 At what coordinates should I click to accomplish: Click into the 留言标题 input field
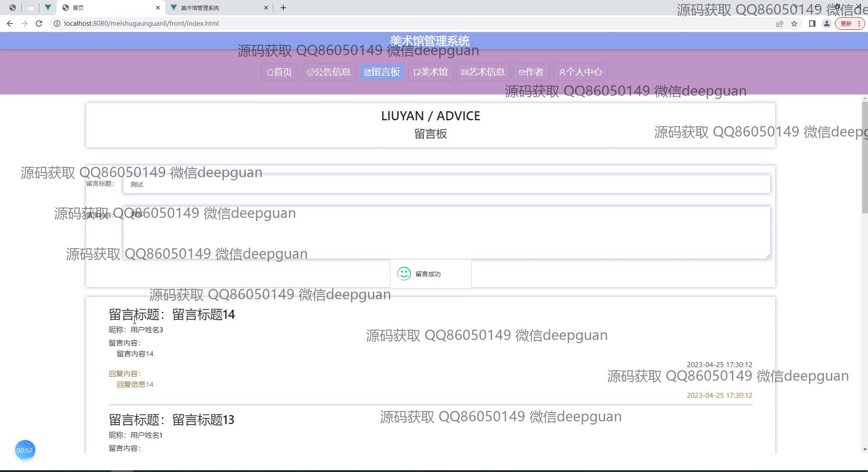pos(446,184)
